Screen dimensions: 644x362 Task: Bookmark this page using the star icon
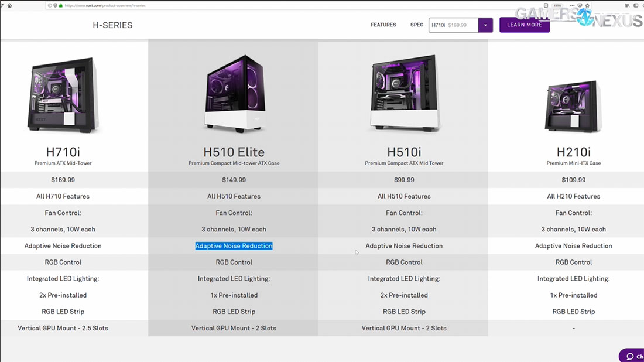click(x=587, y=5)
